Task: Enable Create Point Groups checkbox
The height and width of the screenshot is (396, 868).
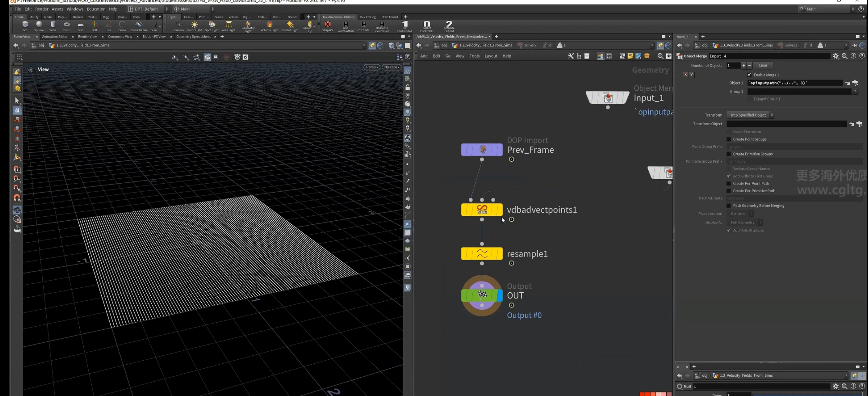Action: pyautogui.click(x=729, y=139)
